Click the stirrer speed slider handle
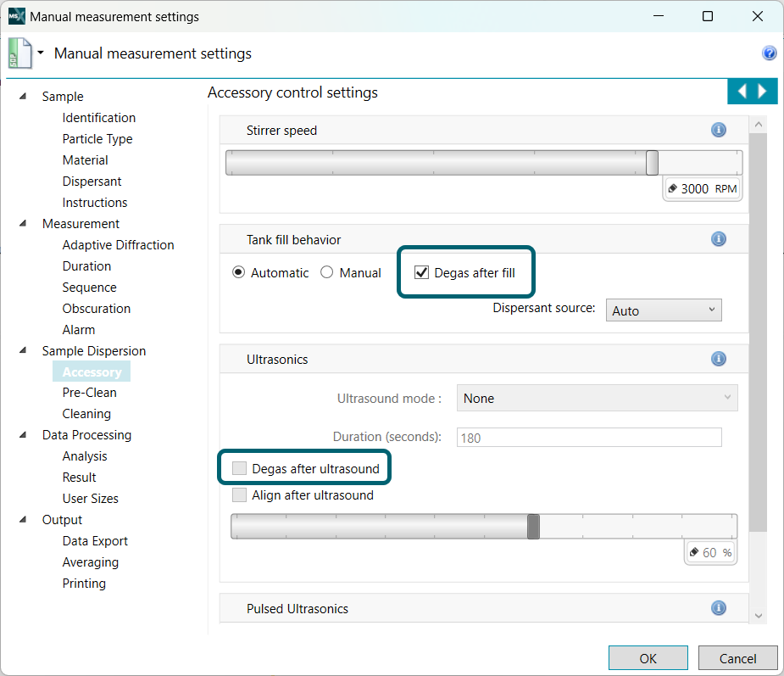784x676 pixels. pos(652,163)
